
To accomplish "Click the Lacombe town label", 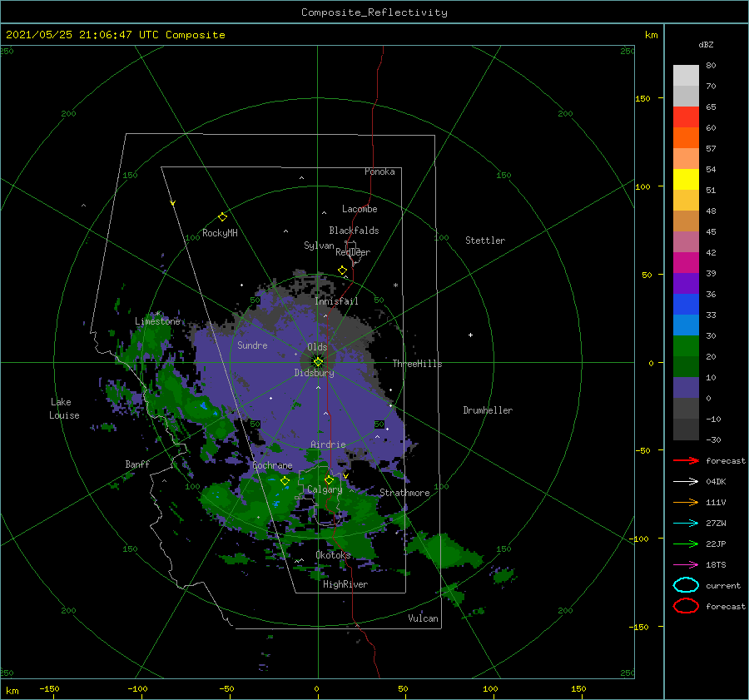I will point(360,209).
